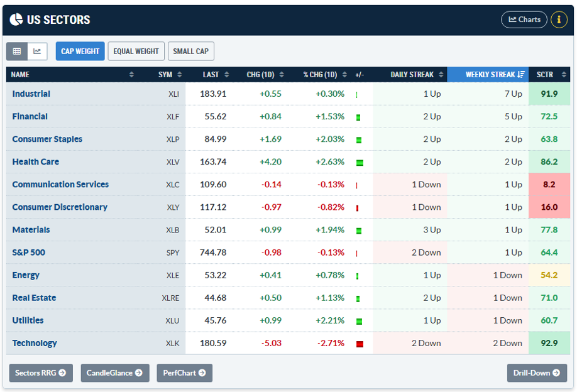Open the Consumer Staples sector link

(x=47, y=139)
